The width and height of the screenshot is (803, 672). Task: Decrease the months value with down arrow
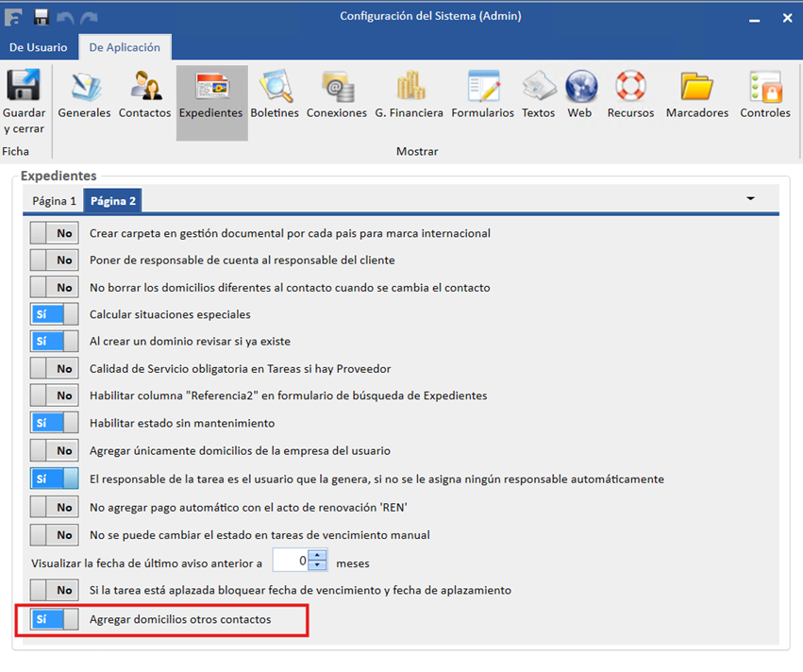pos(317,565)
